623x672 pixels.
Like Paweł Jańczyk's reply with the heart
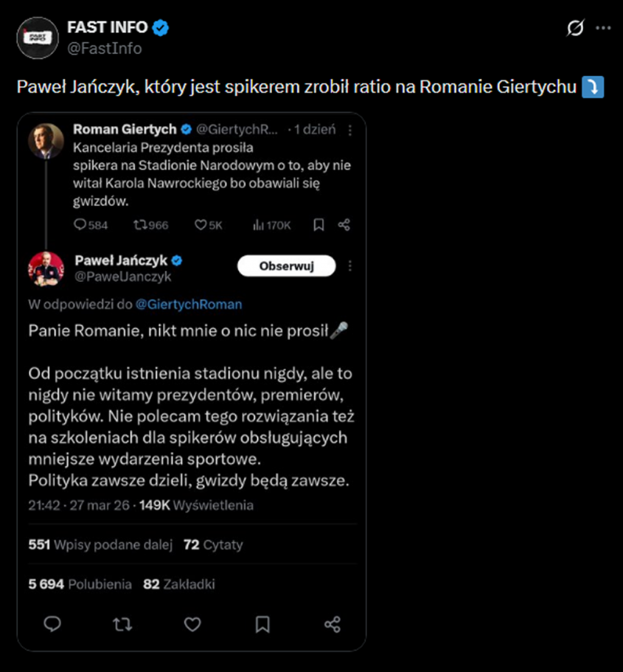192,624
